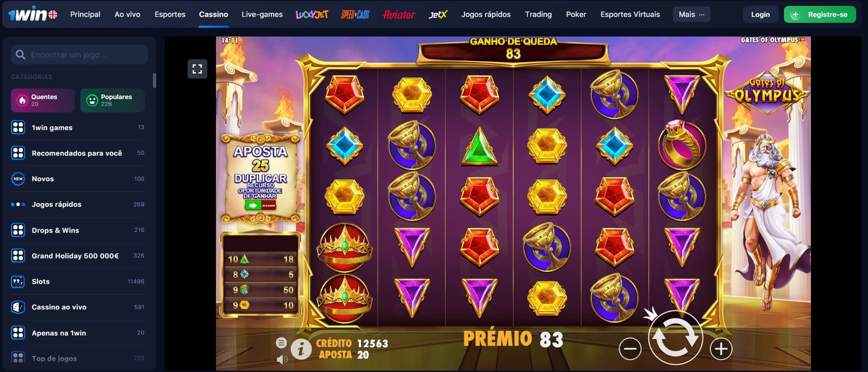Decrease bet with the minus button

pos(630,349)
